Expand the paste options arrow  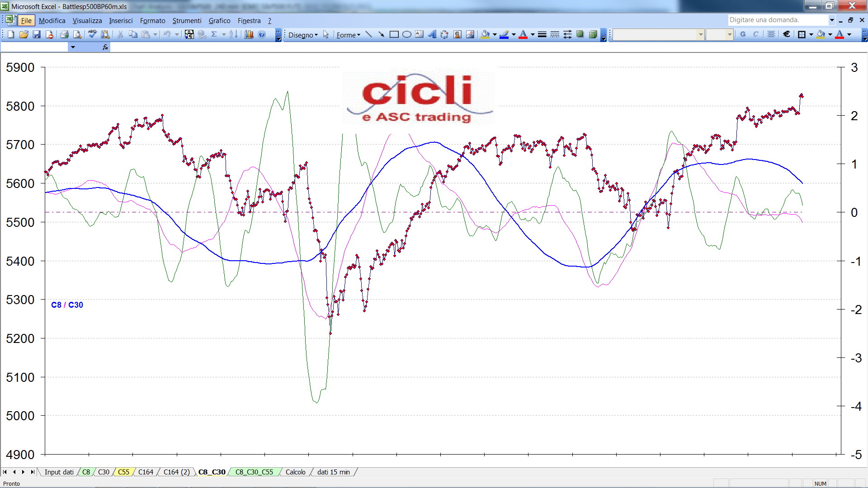click(x=155, y=34)
